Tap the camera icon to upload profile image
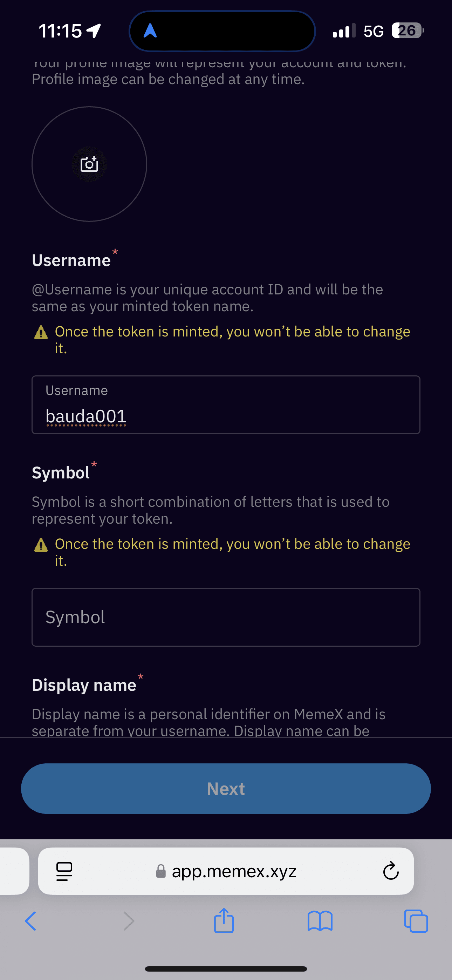Image resolution: width=452 pixels, height=980 pixels. pyautogui.click(x=89, y=164)
